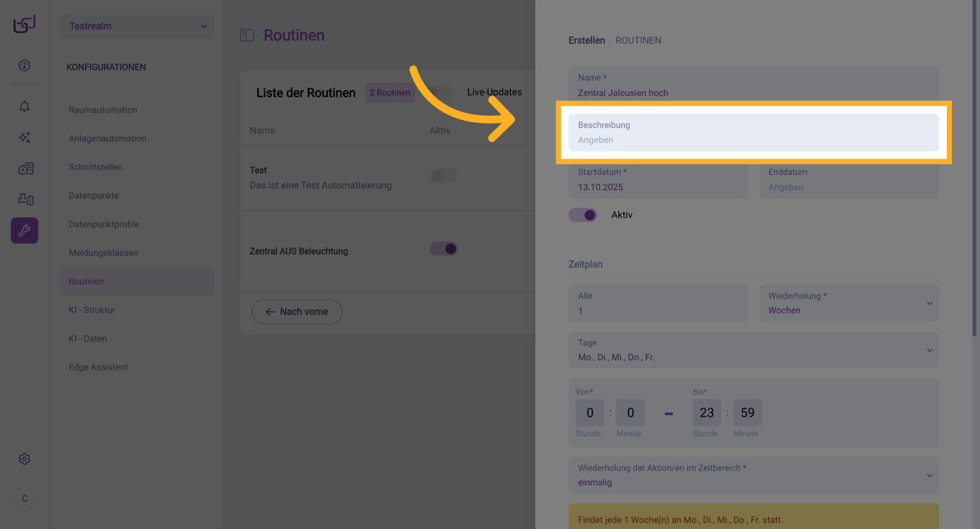Enable the Test routine toggle

pyautogui.click(x=444, y=176)
